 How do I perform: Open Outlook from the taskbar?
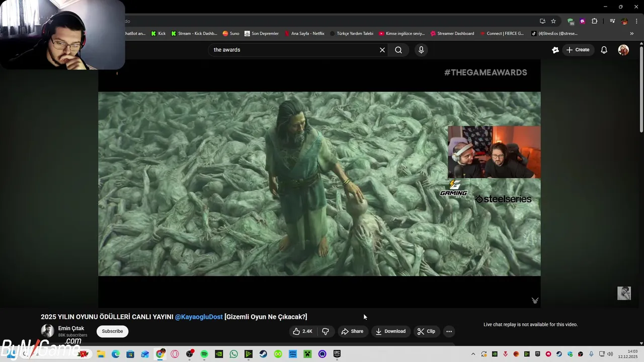coord(145,354)
